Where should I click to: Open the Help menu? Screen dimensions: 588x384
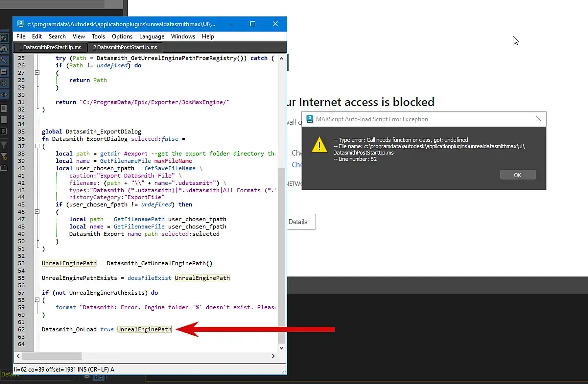click(208, 36)
